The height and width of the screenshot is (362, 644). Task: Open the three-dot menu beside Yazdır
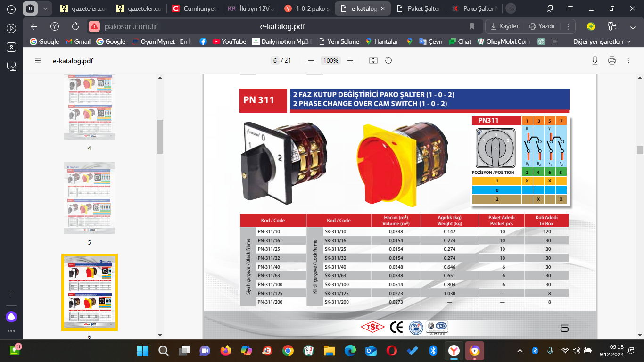(569, 26)
